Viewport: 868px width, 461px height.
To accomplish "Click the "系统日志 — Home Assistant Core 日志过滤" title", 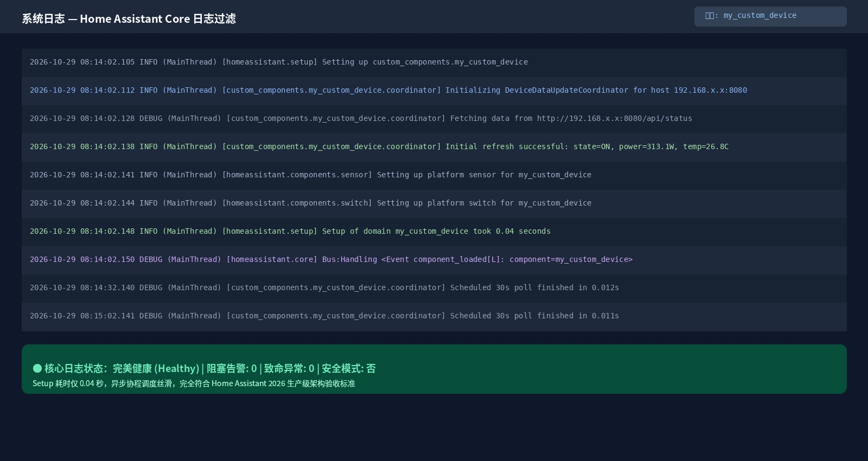I will [129, 19].
